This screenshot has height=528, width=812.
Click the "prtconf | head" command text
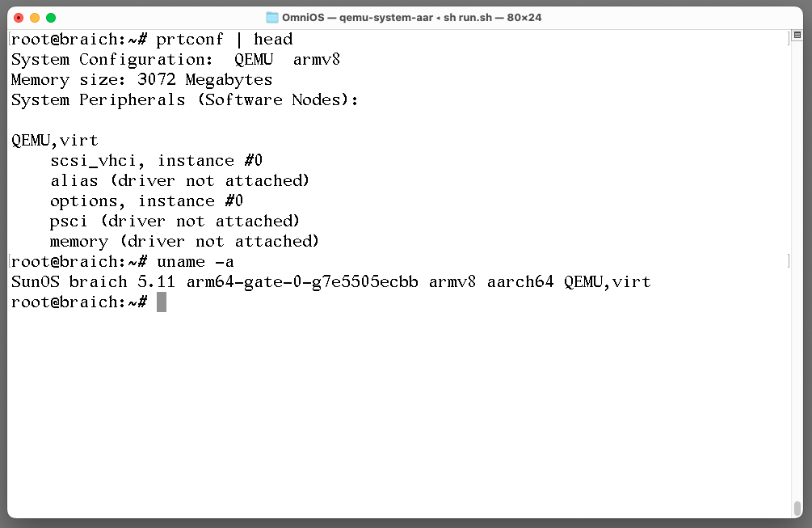[224, 39]
